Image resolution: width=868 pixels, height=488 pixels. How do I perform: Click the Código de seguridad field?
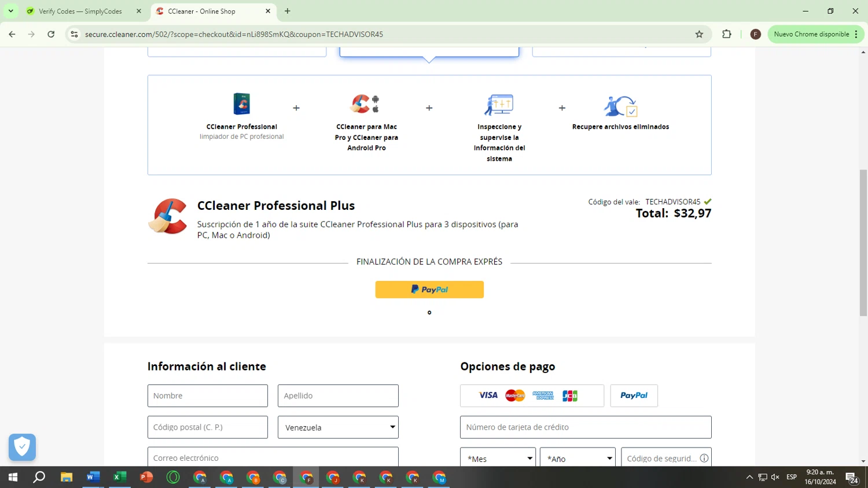point(666,457)
